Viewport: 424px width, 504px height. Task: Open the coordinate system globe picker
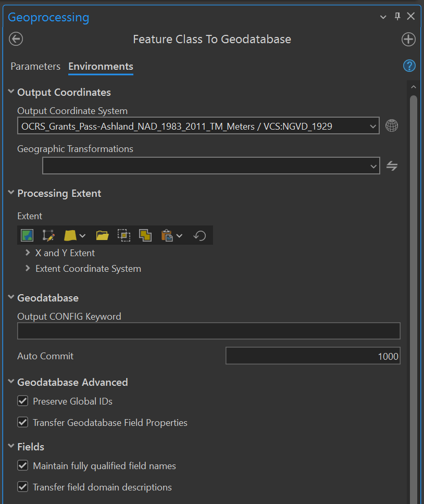point(392,126)
